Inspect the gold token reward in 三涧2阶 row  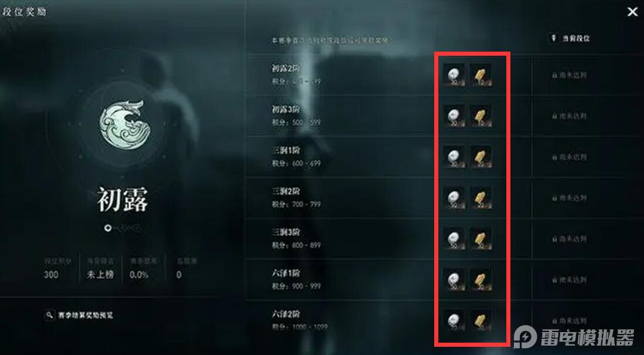pos(480,198)
